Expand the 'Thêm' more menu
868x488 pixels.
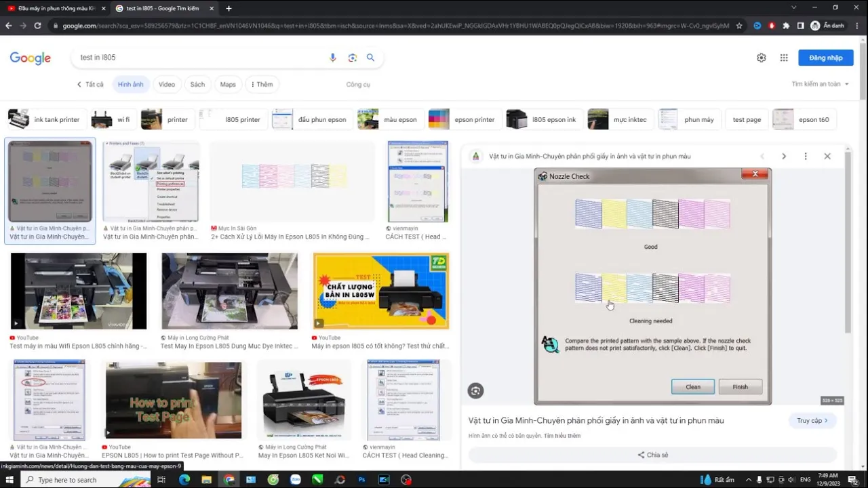[x=262, y=84]
